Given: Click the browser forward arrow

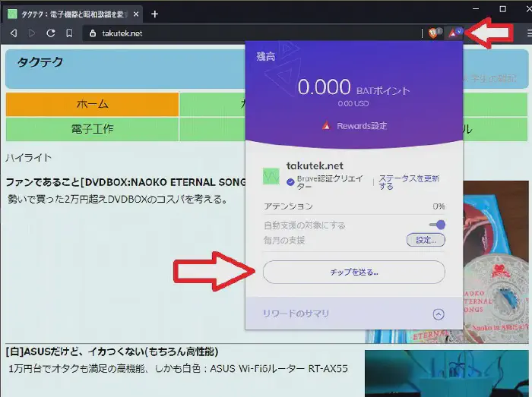Looking at the screenshot, I should coord(32,33).
